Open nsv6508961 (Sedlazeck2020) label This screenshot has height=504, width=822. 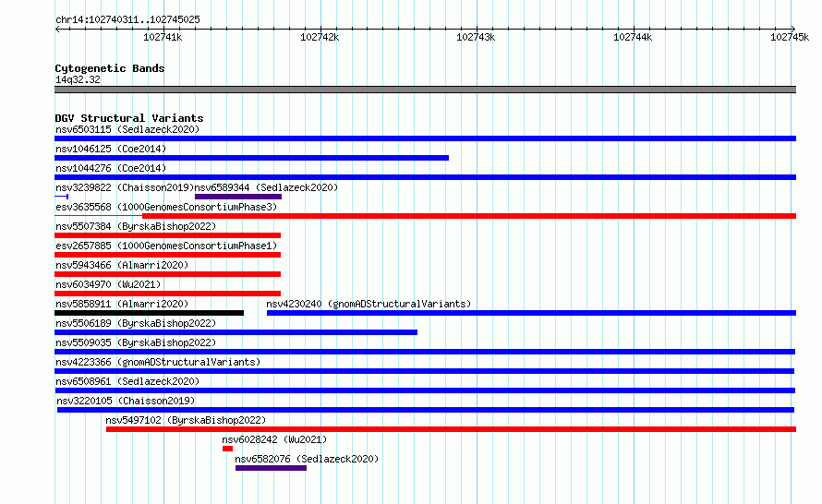(127, 381)
